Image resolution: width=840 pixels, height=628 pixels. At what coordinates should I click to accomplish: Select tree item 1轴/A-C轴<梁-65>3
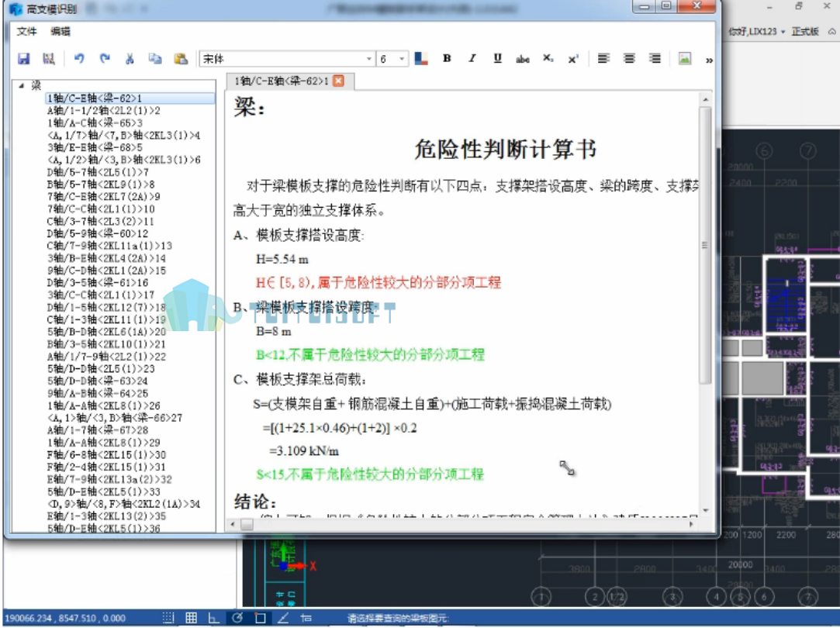95,122
